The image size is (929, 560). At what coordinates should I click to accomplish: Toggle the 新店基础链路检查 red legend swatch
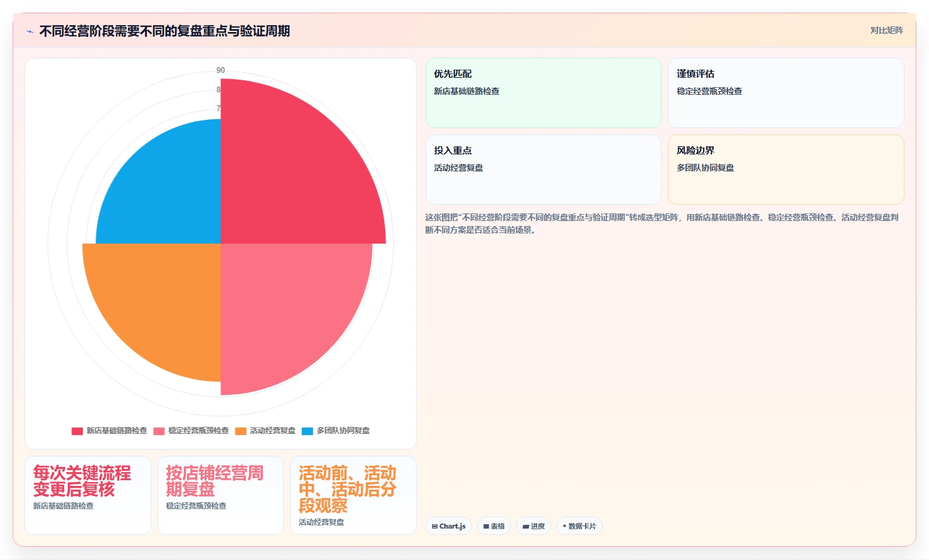[77, 431]
